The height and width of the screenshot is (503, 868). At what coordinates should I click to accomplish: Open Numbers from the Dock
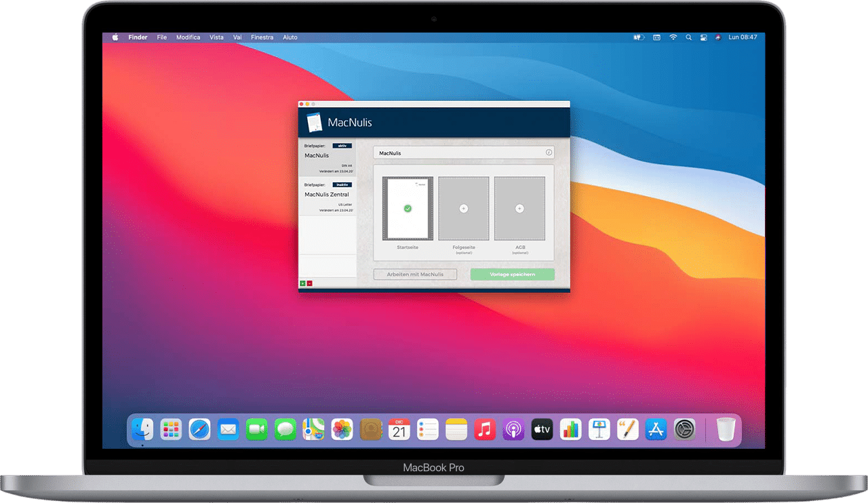pyautogui.click(x=571, y=429)
